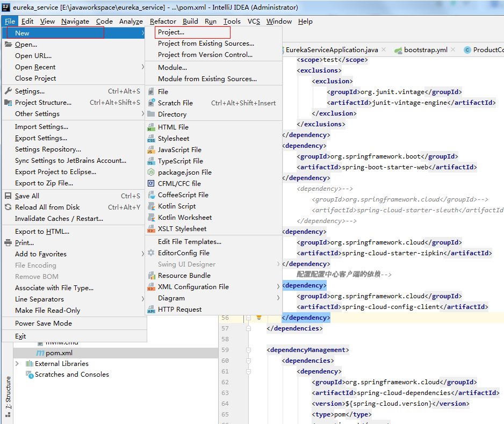Click the EditorConfig File gear icon
The width and height of the screenshot is (504, 424).
pyautogui.click(x=151, y=253)
